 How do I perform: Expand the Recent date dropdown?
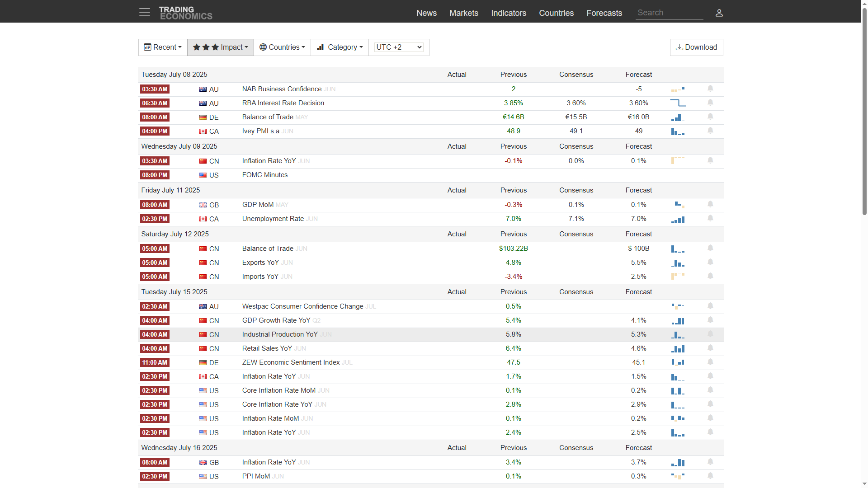point(163,47)
